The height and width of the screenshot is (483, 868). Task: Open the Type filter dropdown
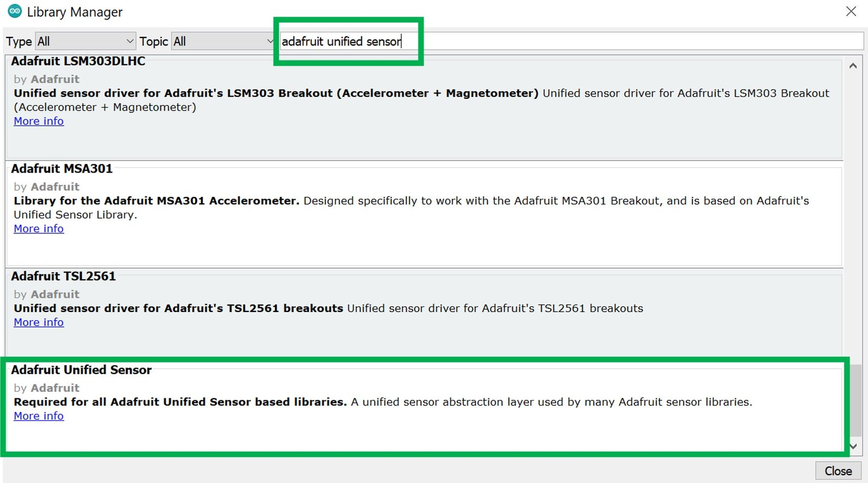(x=86, y=41)
